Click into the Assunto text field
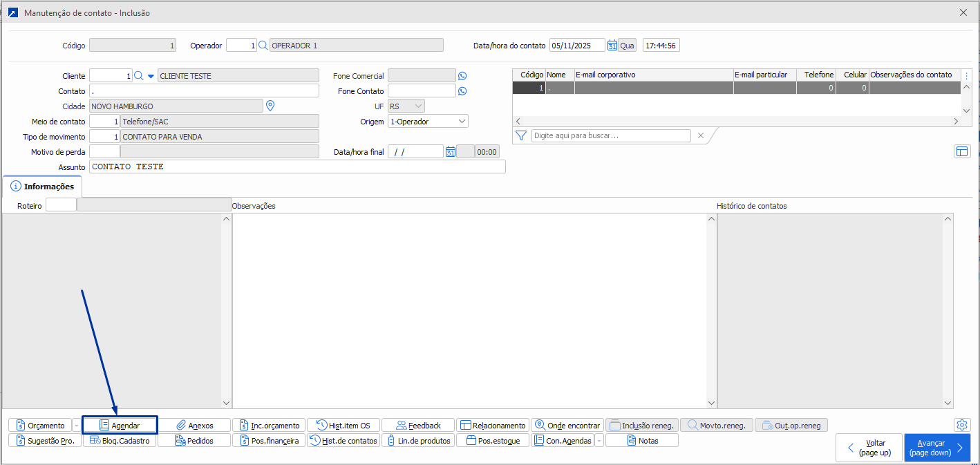The image size is (980, 465). tap(297, 167)
